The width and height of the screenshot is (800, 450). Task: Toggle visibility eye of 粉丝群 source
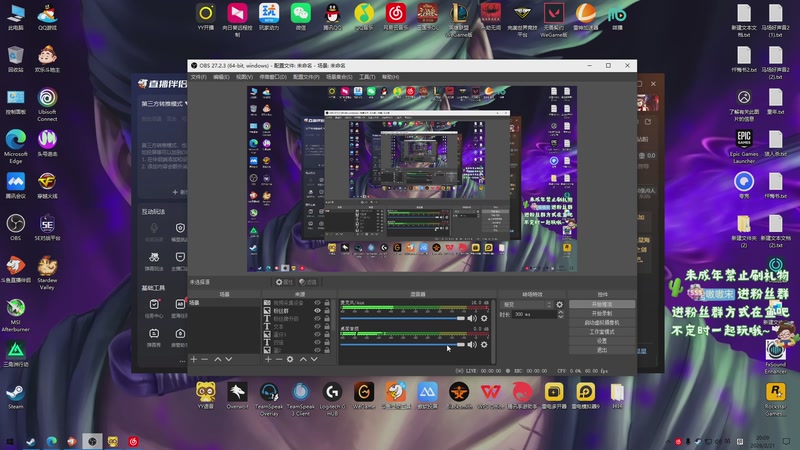pos(317,311)
